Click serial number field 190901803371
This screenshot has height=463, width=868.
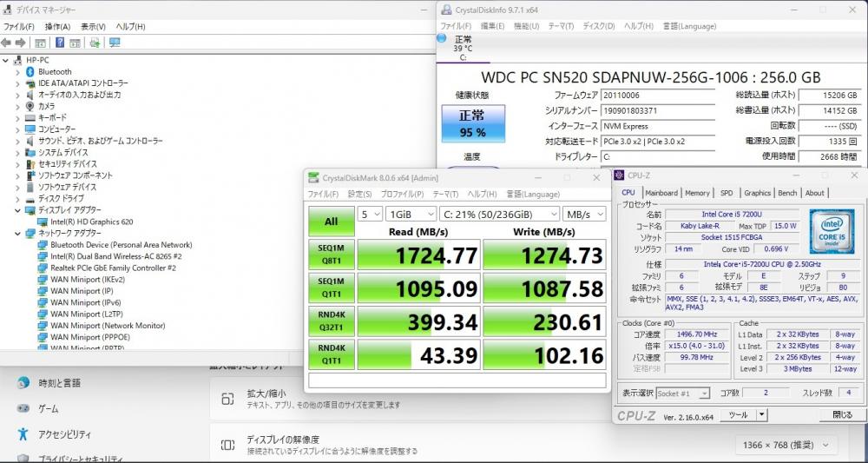658,111
